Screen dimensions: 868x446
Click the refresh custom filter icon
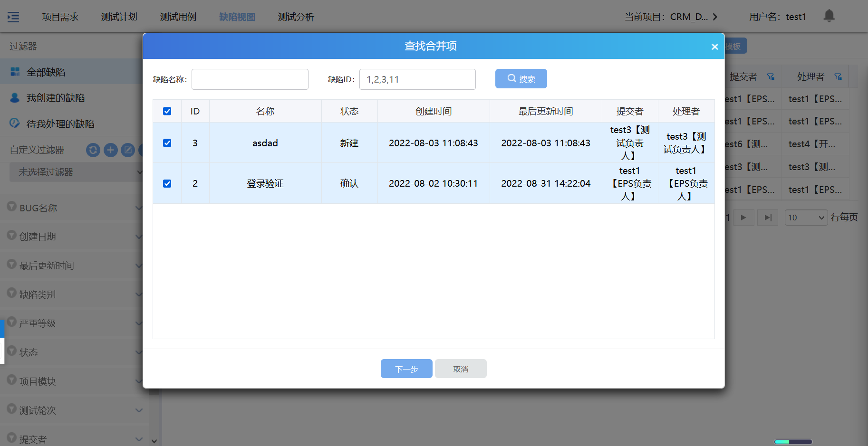pos(93,150)
